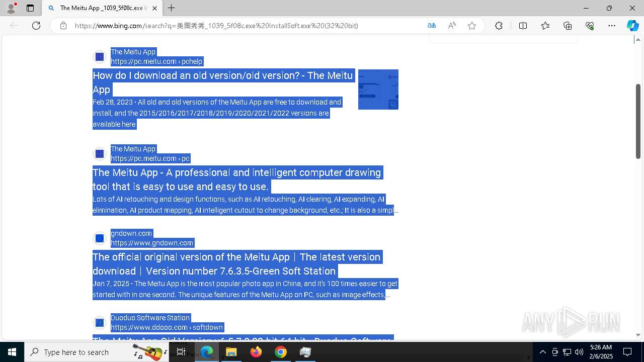Screen dimensions: 644x362
Task: Add page to favorites star
Action: [x=472, y=26]
